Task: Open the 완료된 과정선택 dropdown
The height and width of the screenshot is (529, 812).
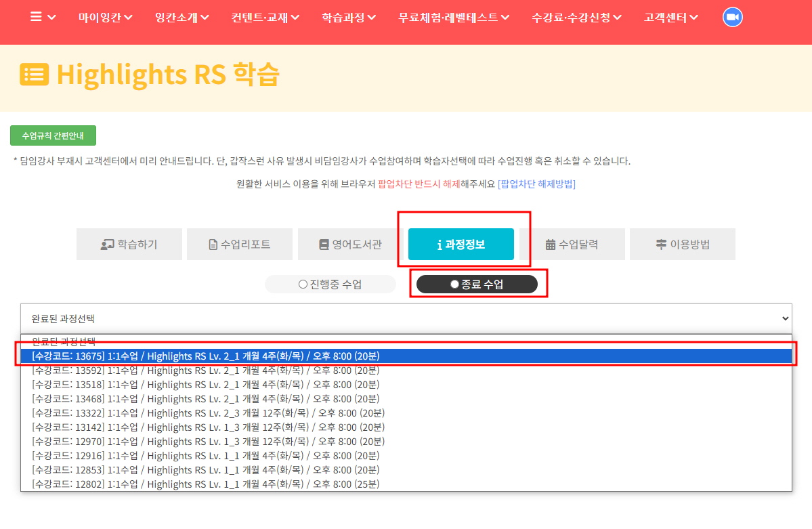Action: (x=406, y=318)
